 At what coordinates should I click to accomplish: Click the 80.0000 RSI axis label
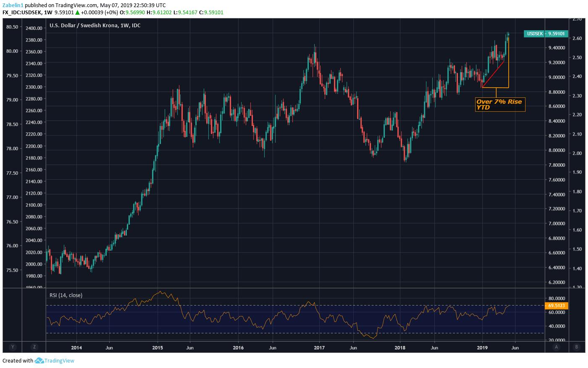(556, 299)
